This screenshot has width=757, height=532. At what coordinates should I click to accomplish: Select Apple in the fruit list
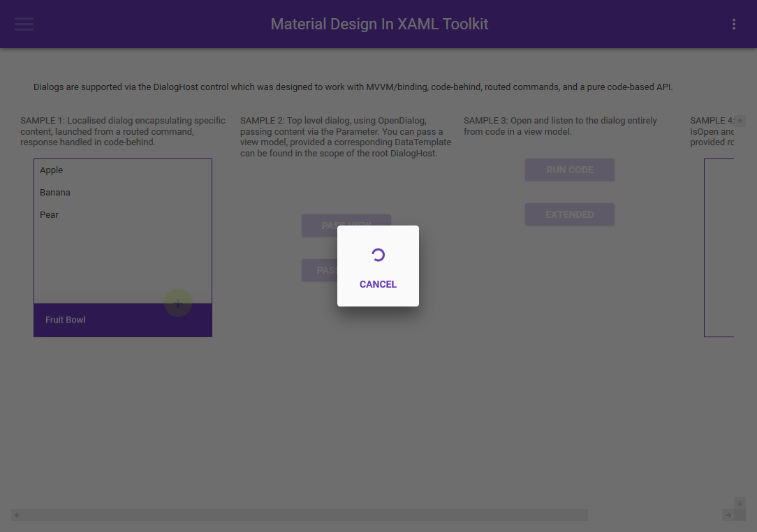(x=123, y=170)
